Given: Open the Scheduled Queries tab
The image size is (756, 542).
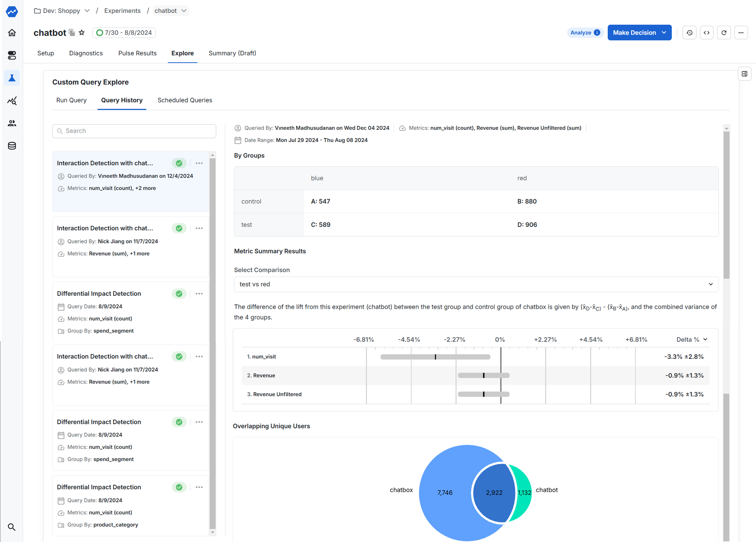Looking at the screenshot, I should [184, 100].
